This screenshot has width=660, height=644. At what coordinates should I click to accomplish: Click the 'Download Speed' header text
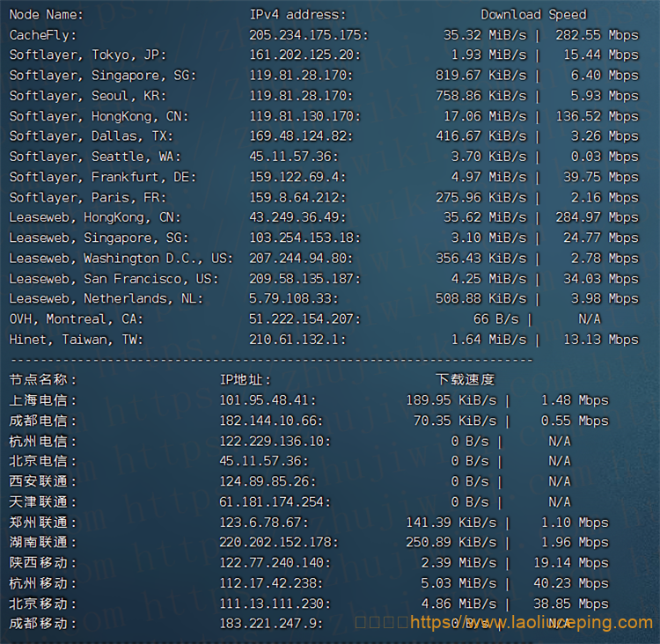pos(533,15)
